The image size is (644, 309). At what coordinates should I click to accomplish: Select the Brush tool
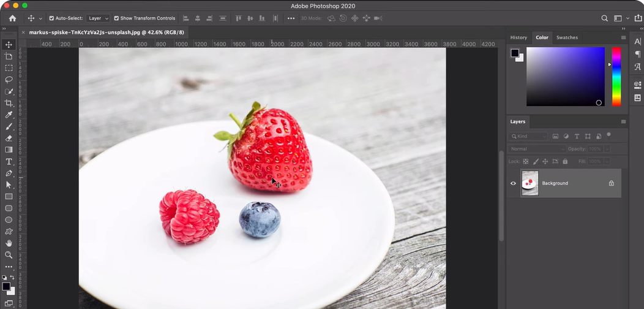tap(9, 126)
